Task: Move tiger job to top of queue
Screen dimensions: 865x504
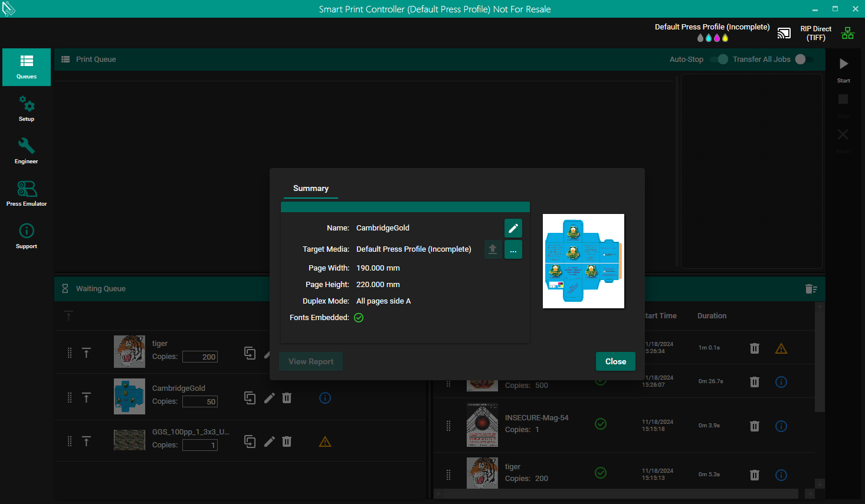Action: tap(86, 353)
